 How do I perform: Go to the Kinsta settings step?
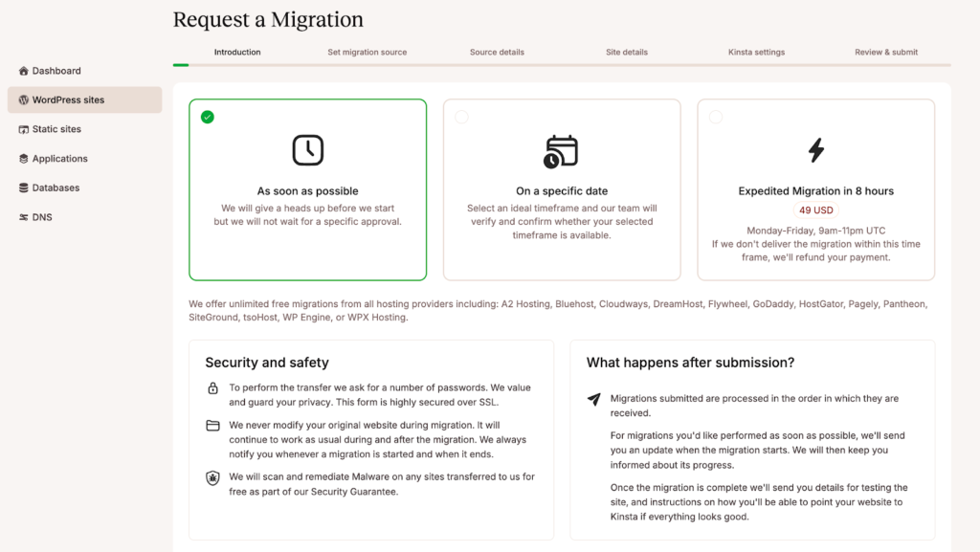[x=756, y=53]
